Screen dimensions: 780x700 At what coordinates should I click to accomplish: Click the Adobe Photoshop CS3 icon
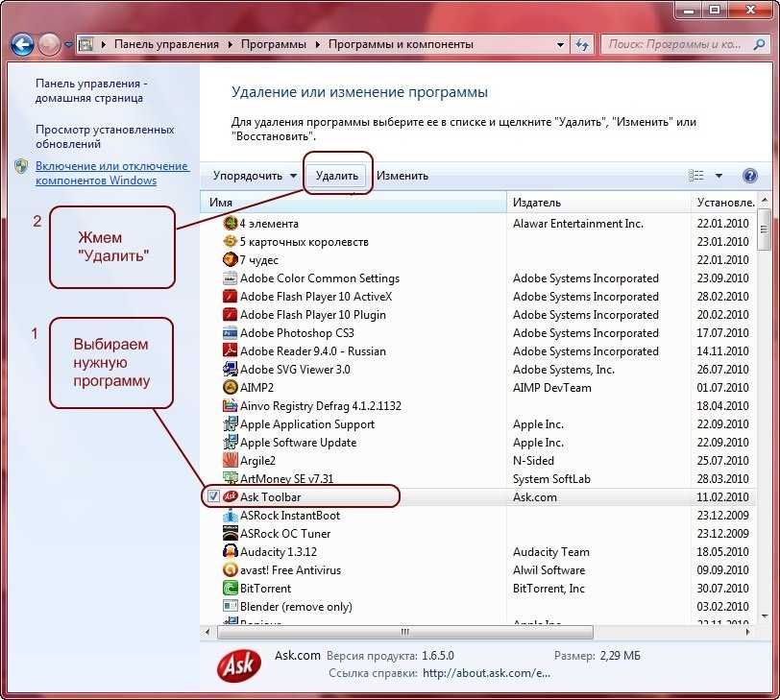click(x=230, y=333)
